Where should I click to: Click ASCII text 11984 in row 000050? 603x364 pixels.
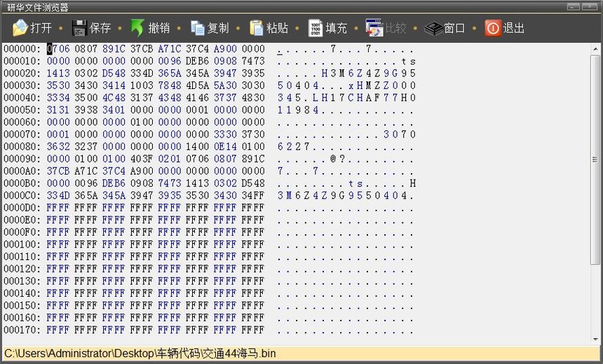pos(298,110)
